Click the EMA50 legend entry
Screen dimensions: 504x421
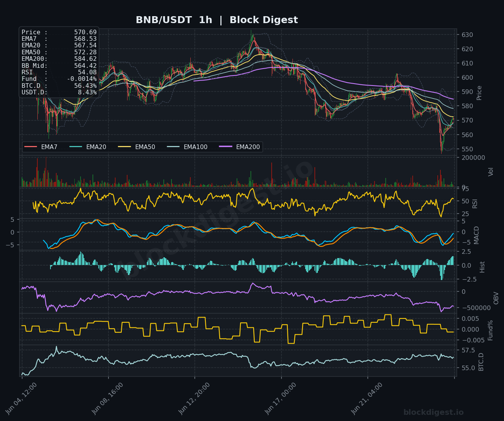tap(137, 147)
